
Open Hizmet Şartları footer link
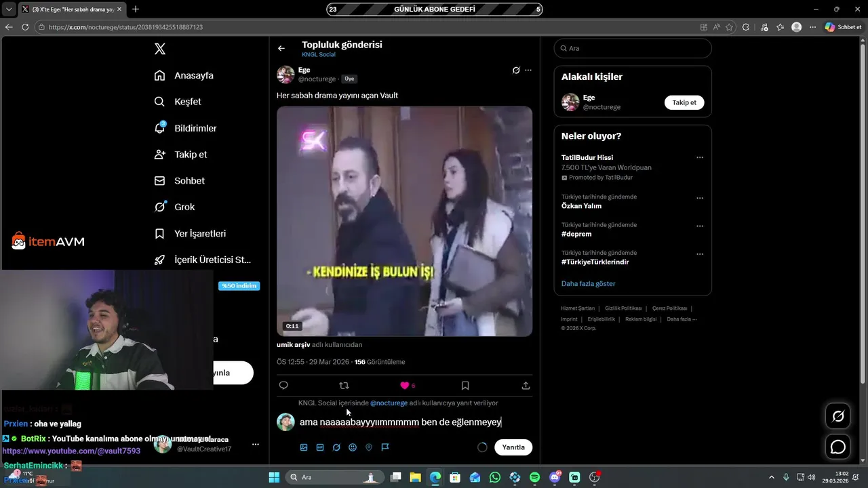coord(578,308)
